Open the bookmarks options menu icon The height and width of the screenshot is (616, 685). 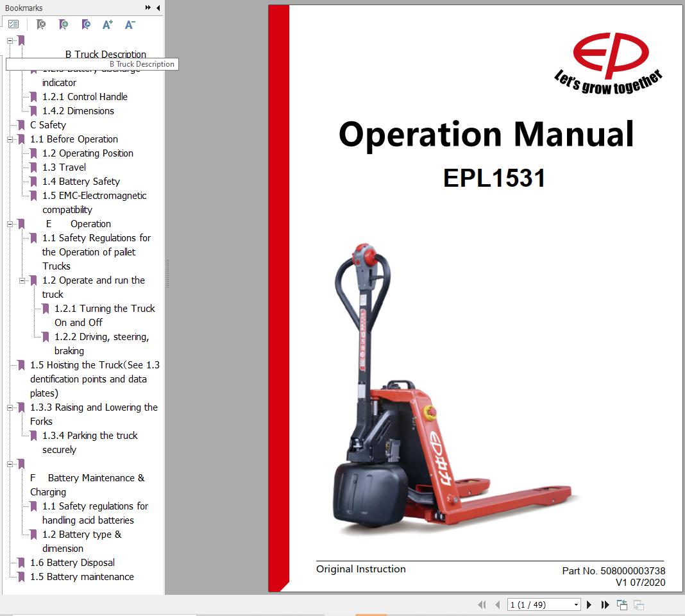pos(13,24)
